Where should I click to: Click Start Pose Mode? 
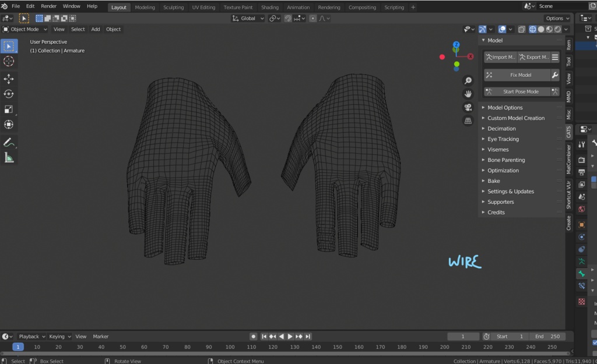coord(521,91)
